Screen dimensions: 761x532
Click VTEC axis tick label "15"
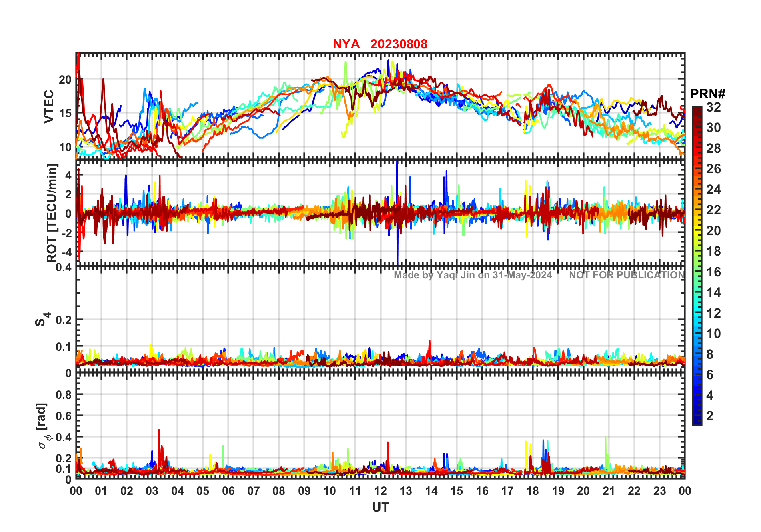tap(65, 113)
